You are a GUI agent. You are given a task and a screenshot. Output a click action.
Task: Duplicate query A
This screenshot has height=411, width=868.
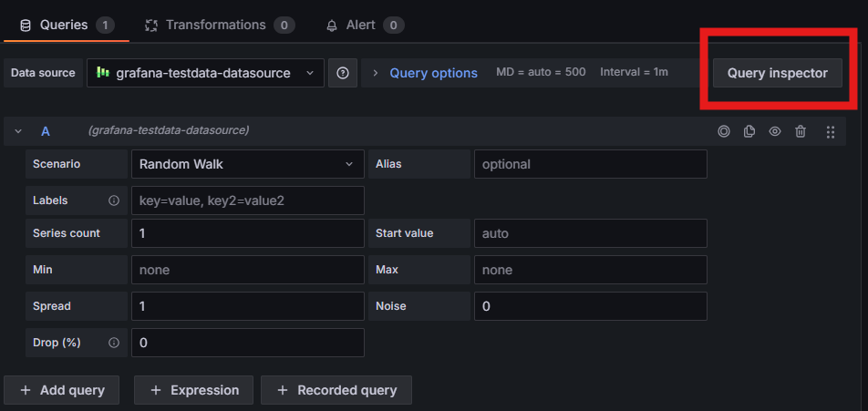[x=749, y=131]
